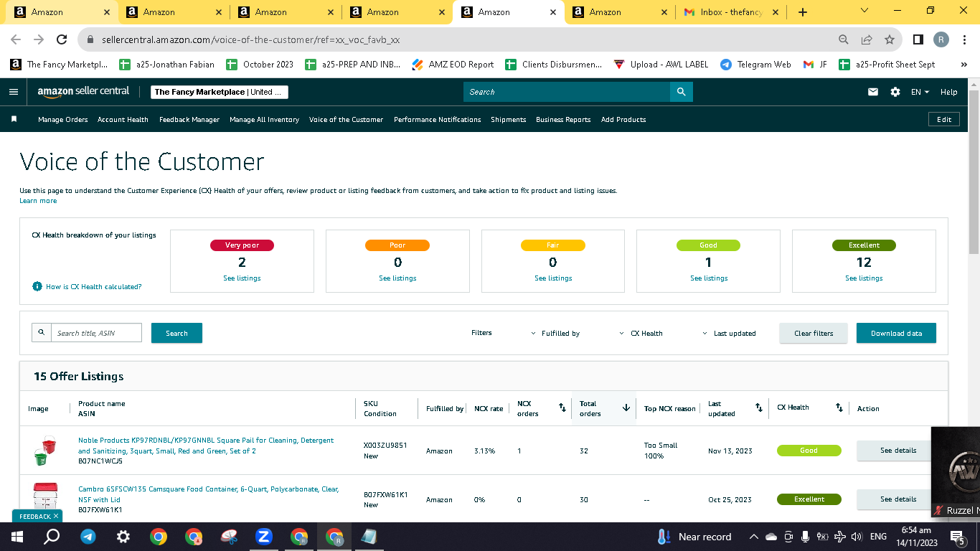Viewport: 980px width, 551px height.
Task: Click the Learn more link
Action: (x=38, y=201)
